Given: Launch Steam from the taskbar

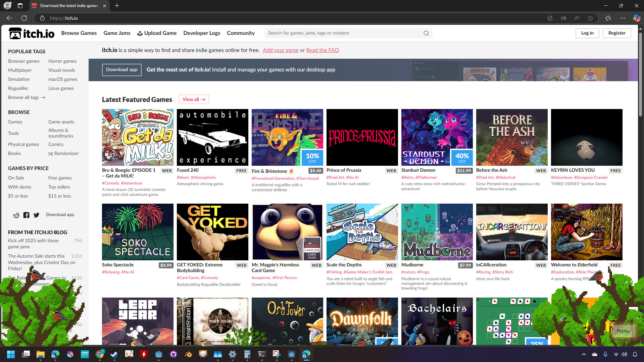Looking at the screenshot, I should point(114,354).
